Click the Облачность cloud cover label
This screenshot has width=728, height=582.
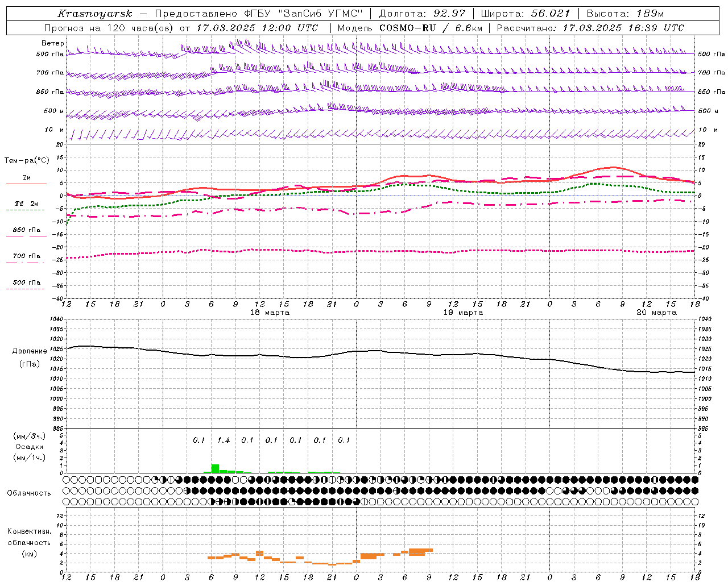click(29, 493)
